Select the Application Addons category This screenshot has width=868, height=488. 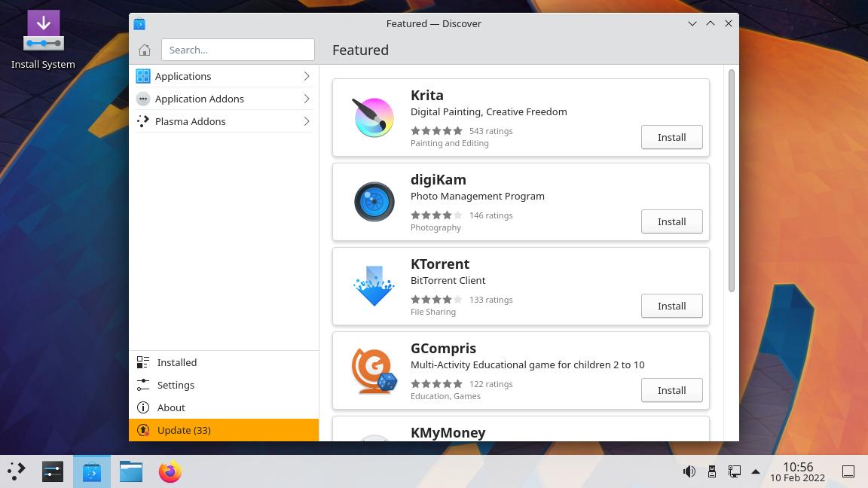pyautogui.click(x=224, y=99)
